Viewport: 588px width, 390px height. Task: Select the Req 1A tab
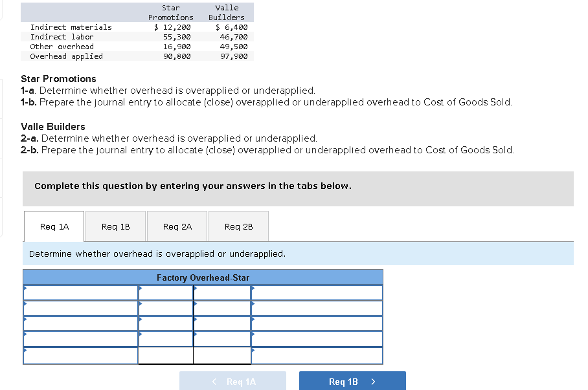click(x=54, y=226)
